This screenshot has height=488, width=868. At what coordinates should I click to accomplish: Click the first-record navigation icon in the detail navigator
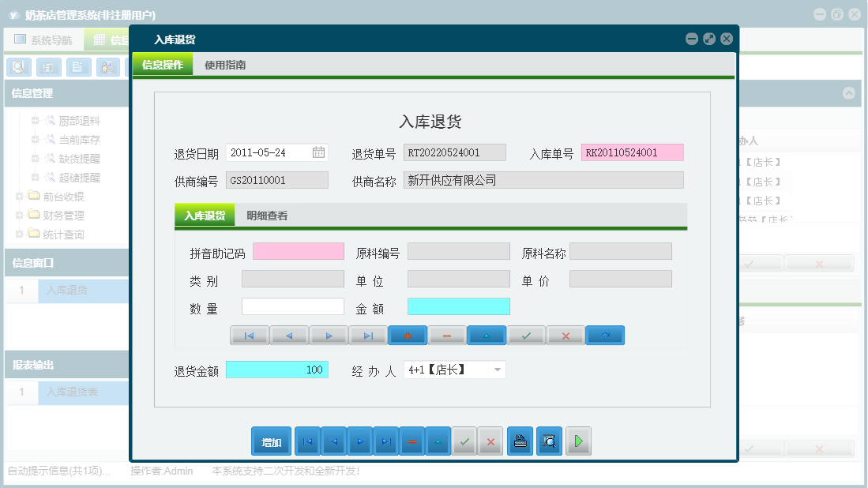coord(250,335)
